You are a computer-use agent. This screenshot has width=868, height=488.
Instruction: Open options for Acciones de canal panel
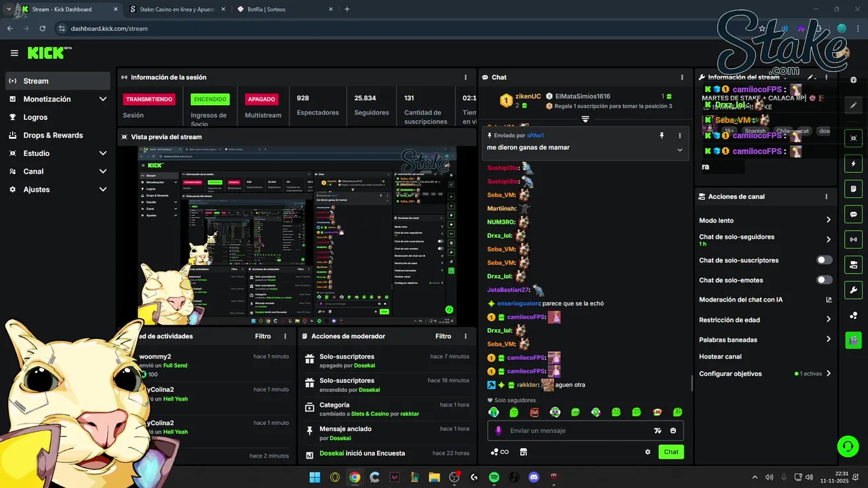click(x=826, y=197)
